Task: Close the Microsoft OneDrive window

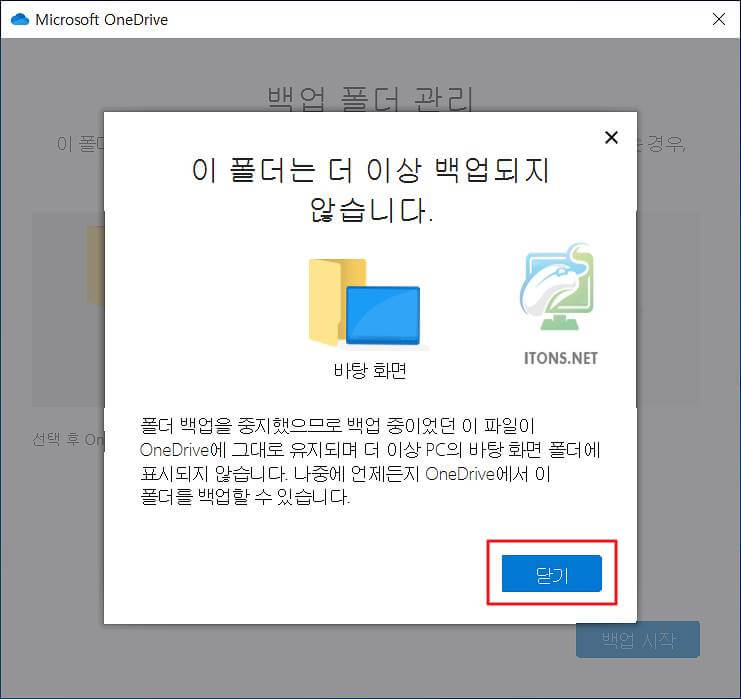Action: 718,19
